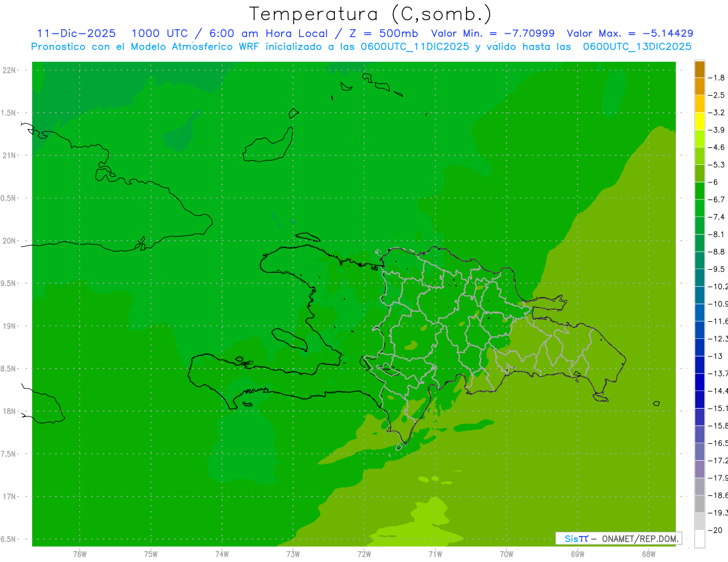Select the date text '11-Dic-2025'

(76, 33)
